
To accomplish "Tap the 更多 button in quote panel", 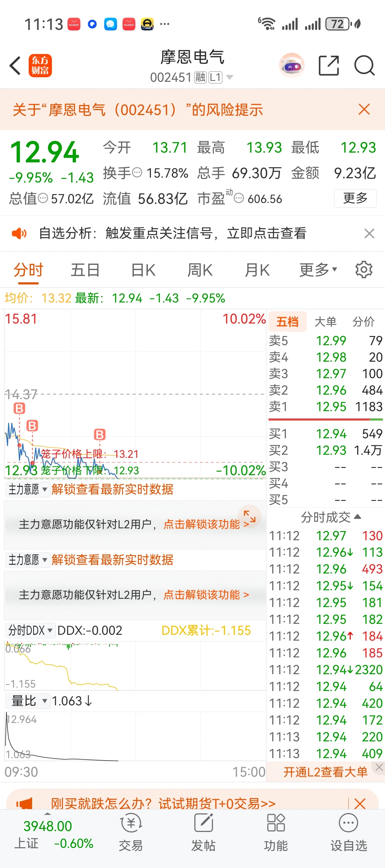I will click(355, 198).
